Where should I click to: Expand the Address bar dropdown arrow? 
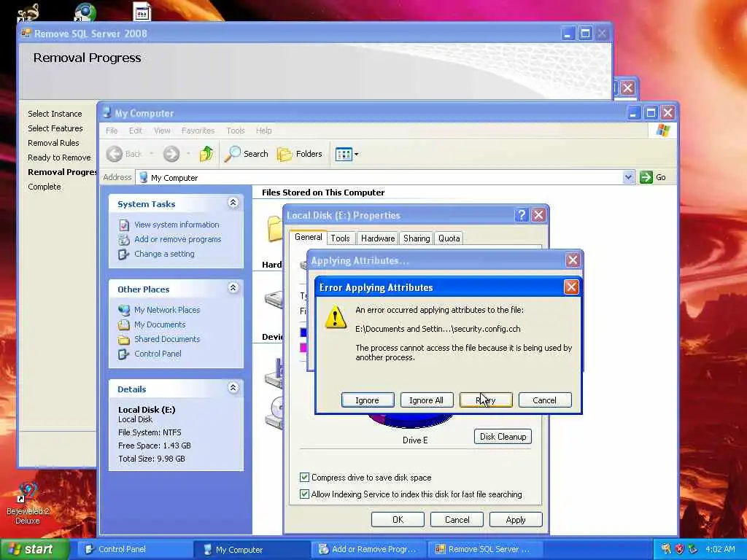tap(628, 177)
